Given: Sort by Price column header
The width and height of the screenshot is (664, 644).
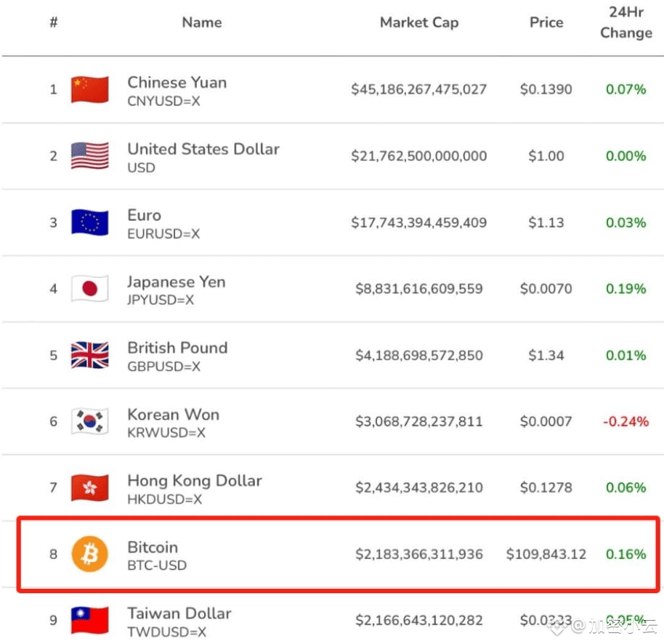Looking at the screenshot, I should pyautogui.click(x=546, y=23).
